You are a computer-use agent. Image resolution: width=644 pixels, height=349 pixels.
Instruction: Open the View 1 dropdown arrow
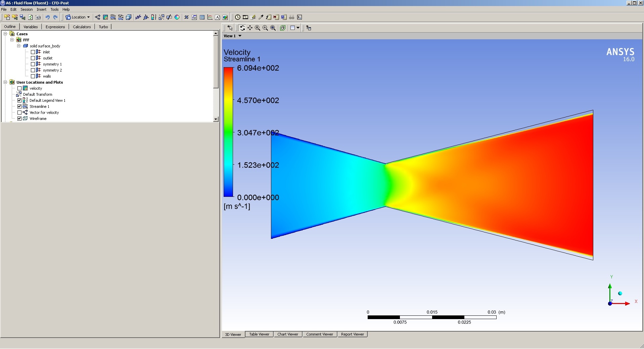pos(240,36)
